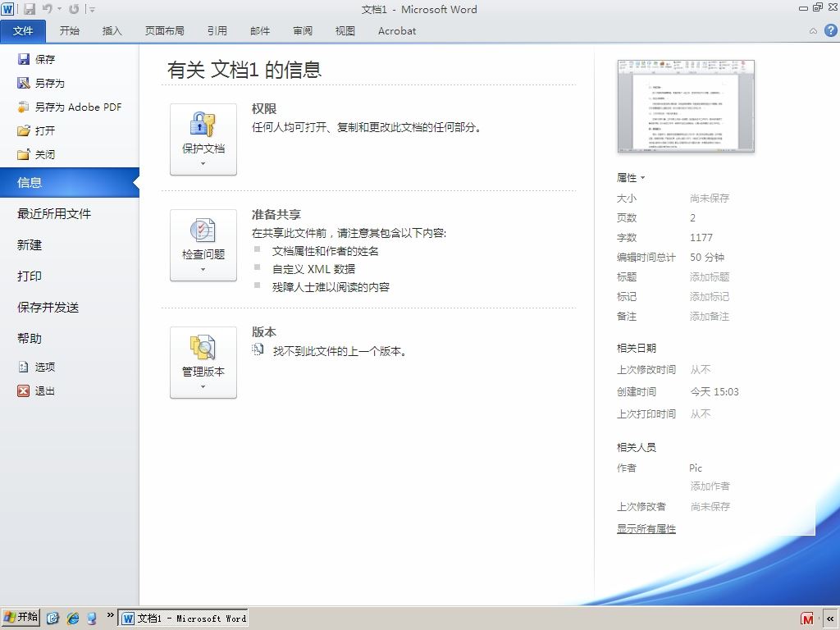The height and width of the screenshot is (630, 840).
Task: Click the 文档属性和作者的姓名 list item
Action: (325, 251)
